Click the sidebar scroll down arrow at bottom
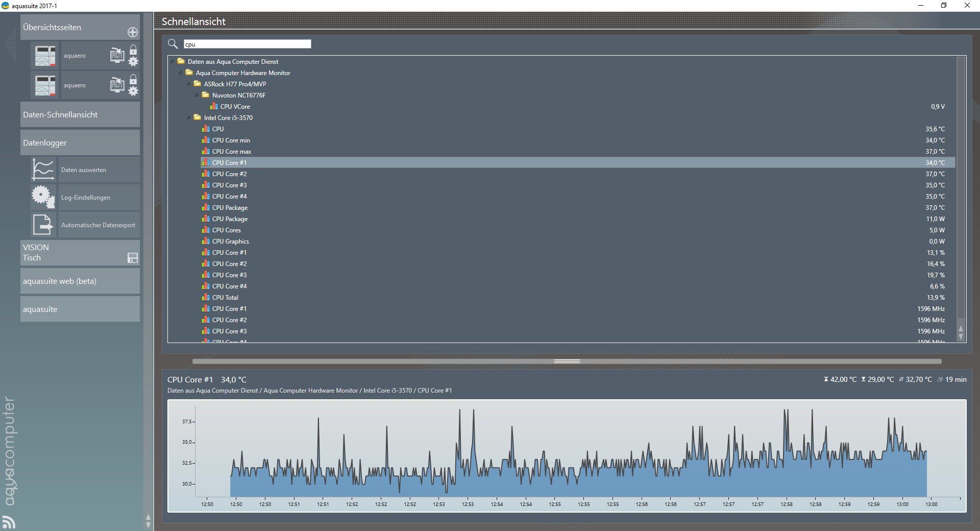980x531 pixels. (x=149, y=524)
